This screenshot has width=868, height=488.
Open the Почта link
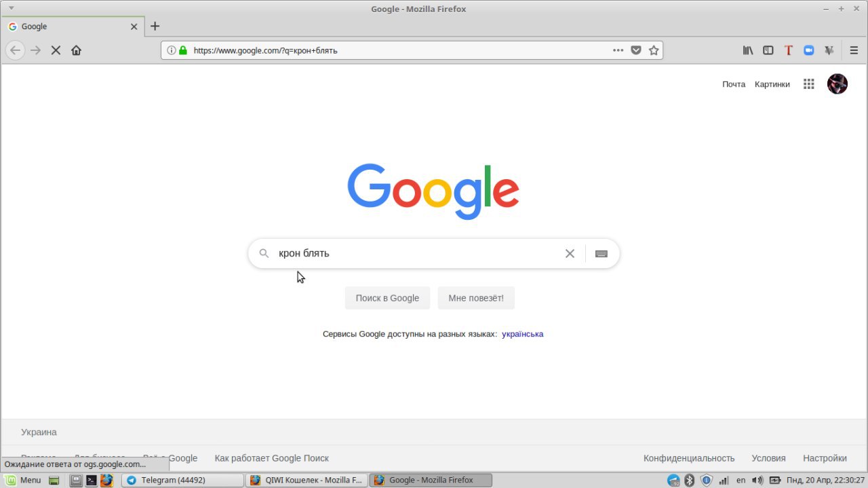734,84
